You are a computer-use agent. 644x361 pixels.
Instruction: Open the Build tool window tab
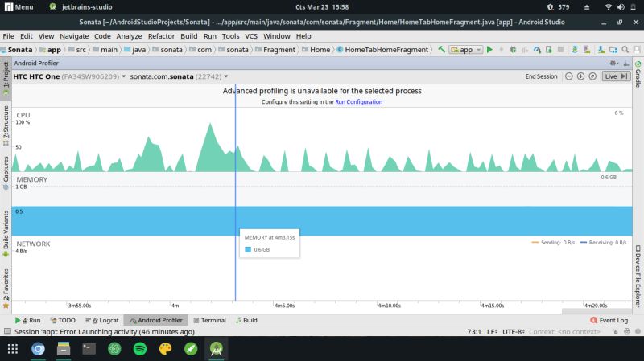[246, 320]
